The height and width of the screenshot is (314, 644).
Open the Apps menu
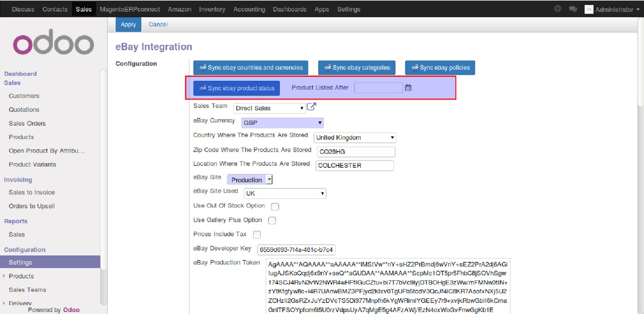coord(322,9)
